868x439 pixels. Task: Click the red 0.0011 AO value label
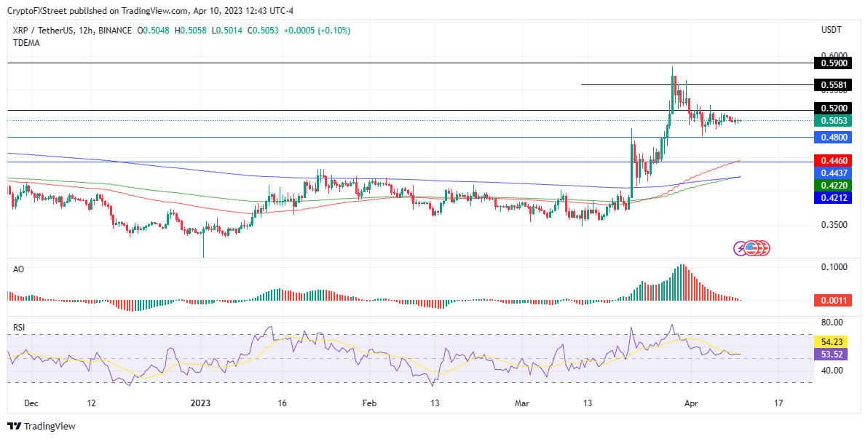point(832,301)
